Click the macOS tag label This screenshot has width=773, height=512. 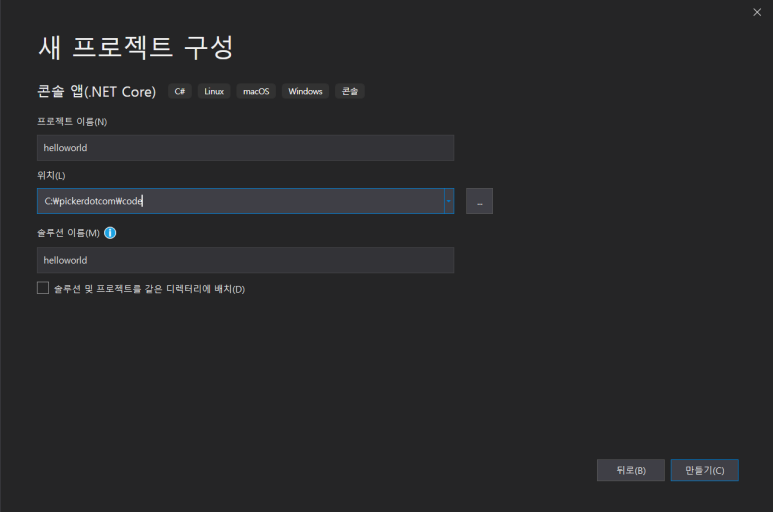click(x=256, y=91)
